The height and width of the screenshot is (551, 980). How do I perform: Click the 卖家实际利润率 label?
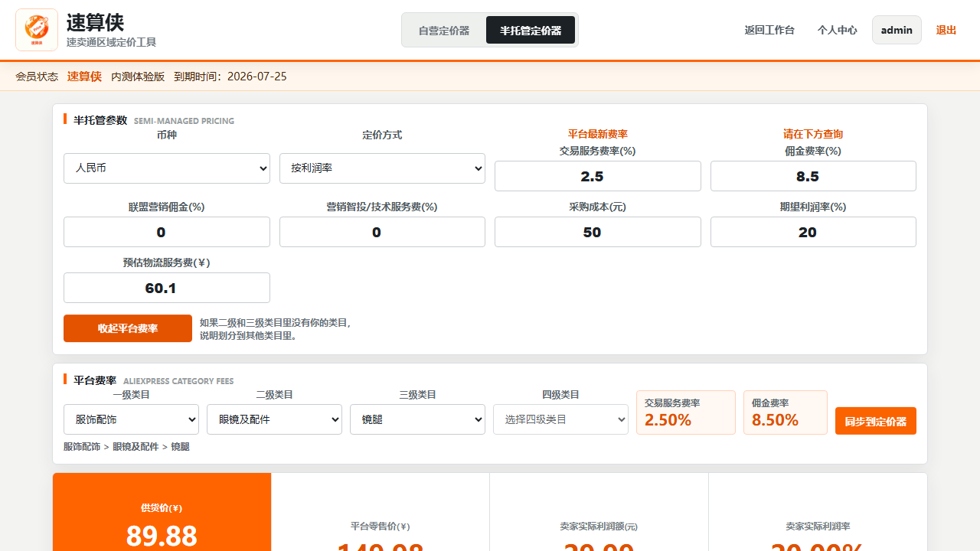pos(818,527)
